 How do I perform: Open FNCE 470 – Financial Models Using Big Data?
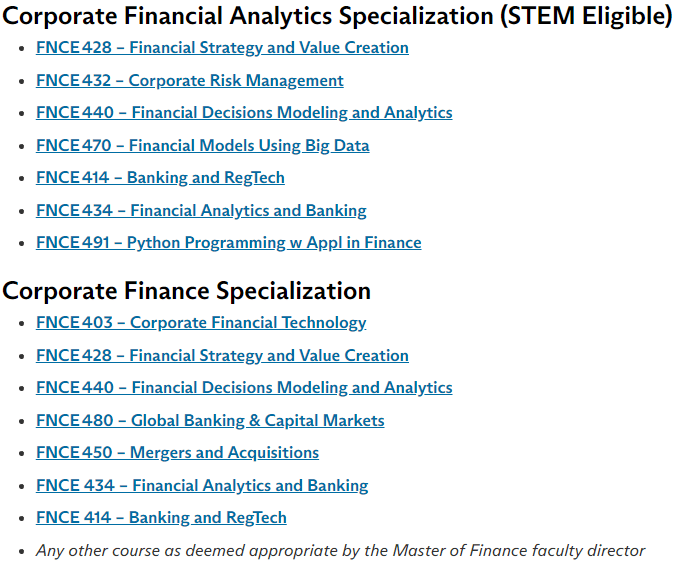tap(203, 146)
